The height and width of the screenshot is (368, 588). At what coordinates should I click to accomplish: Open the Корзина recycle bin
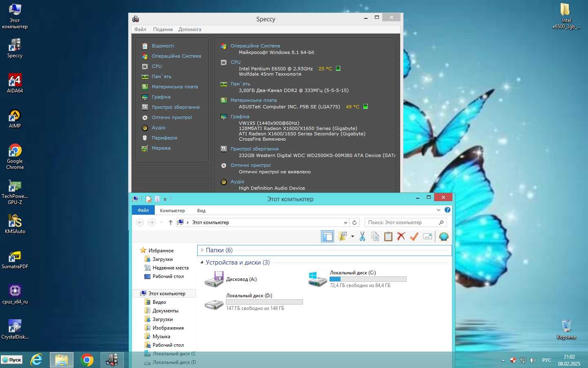pos(566,330)
